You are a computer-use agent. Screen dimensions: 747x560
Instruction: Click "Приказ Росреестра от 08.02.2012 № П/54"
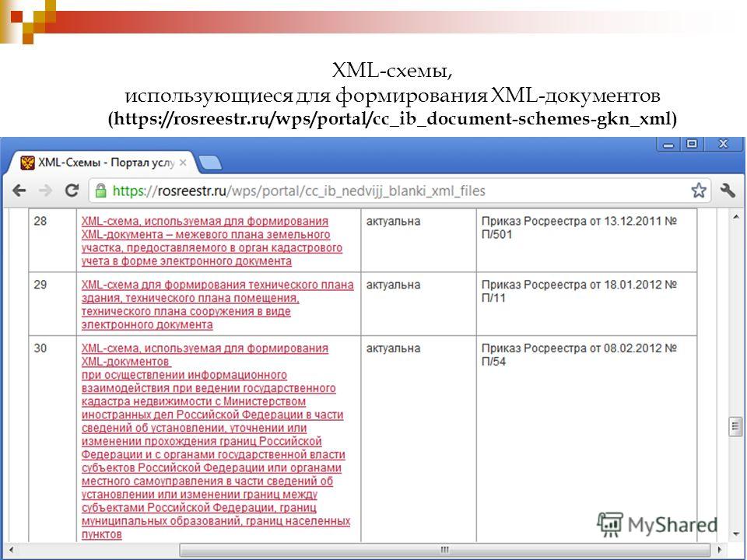(579, 355)
